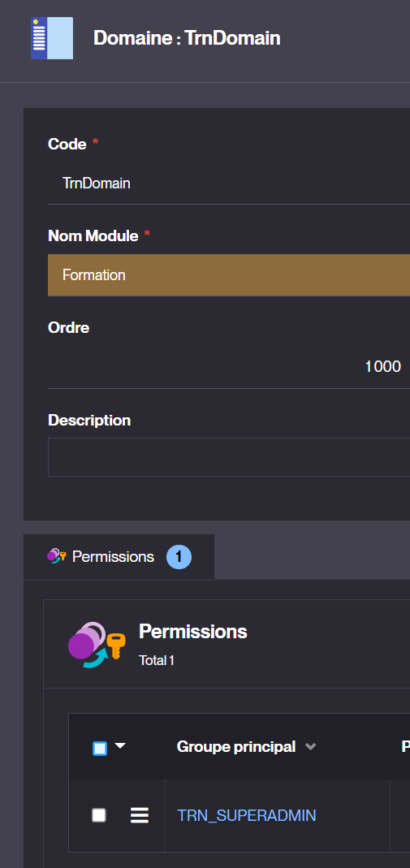Click the Domaine : TrnDomain page title
The height and width of the screenshot is (868, 410).
[187, 38]
